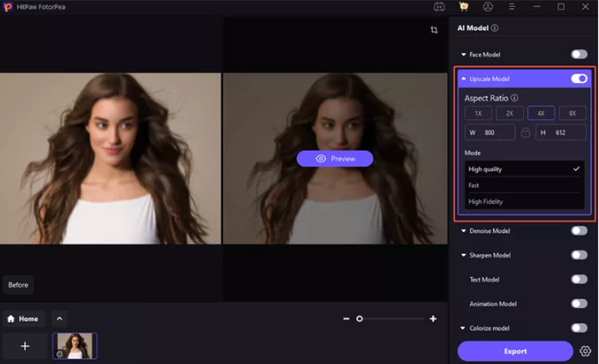Enable the Denoise Model toggle
Screen dimensions: 599x364
click(x=579, y=231)
